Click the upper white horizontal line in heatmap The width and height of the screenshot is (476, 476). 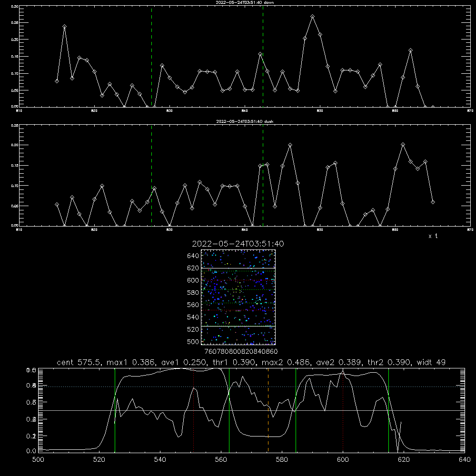click(x=238, y=268)
